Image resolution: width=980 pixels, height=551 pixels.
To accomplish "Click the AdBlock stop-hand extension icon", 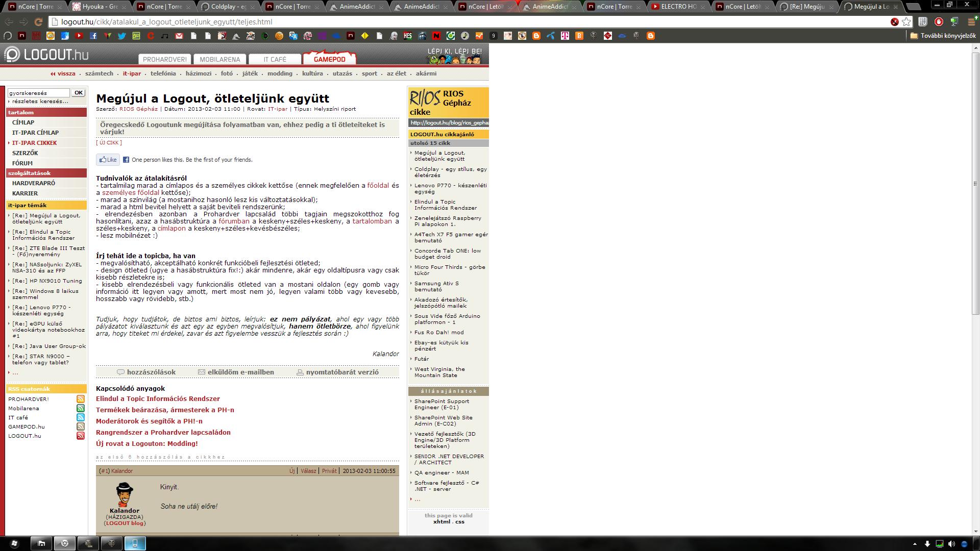I will [x=939, y=22].
